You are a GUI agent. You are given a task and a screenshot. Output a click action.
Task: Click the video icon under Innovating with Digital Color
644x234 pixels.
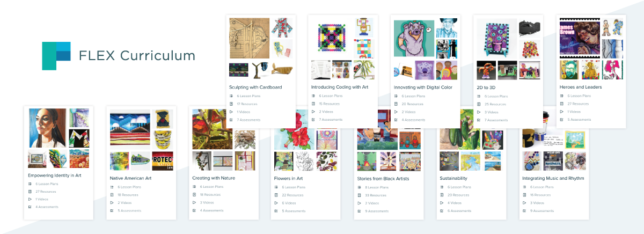coord(396,112)
